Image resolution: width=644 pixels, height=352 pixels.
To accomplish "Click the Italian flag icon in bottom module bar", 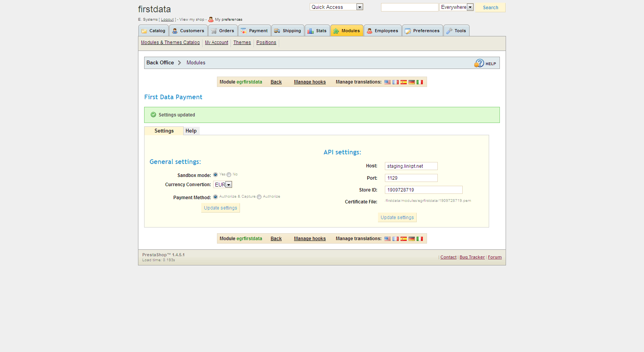I will click(x=420, y=239).
